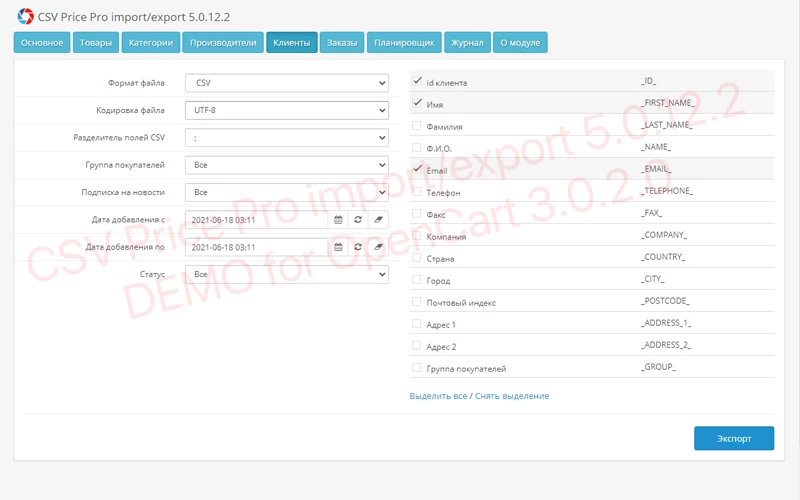Click the '_ADDRESS_1_' macro text
Screen dimensions: 800x500
tap(666, 323)
